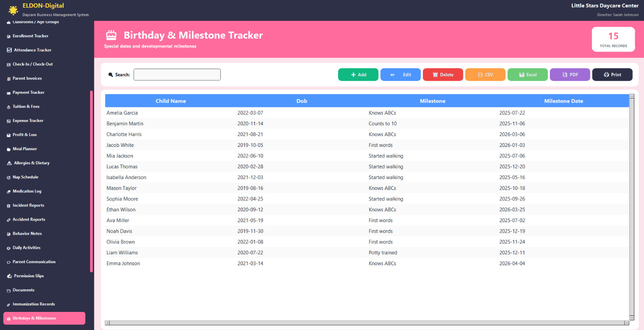Image resolution: width=644 pixels, height=330 pixels.
Task: Click the ELDON-Digital sun logo
Action: 13,10
